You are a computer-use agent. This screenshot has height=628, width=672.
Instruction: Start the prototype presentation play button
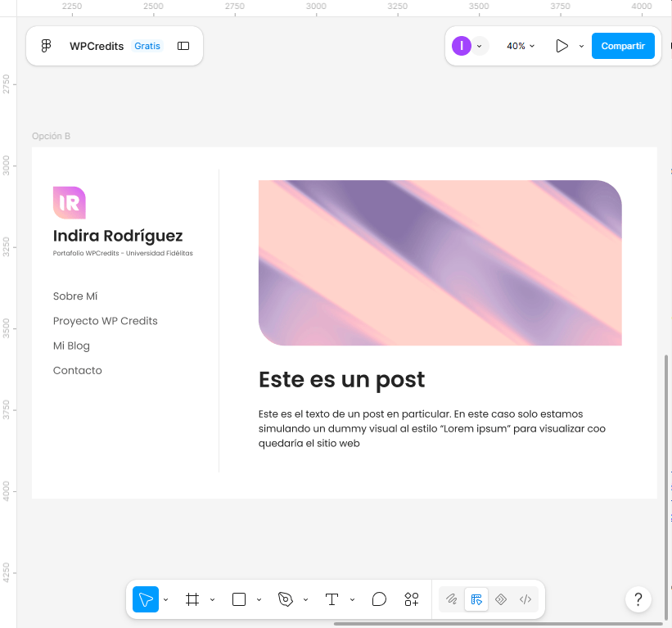[562, 46]
